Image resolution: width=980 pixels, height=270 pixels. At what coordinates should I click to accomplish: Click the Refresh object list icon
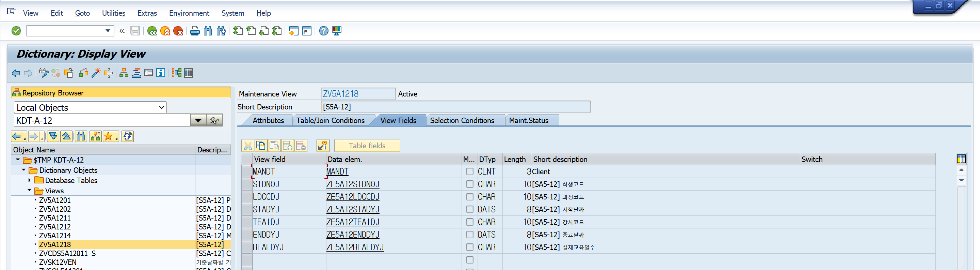click(x=127, y=136)
